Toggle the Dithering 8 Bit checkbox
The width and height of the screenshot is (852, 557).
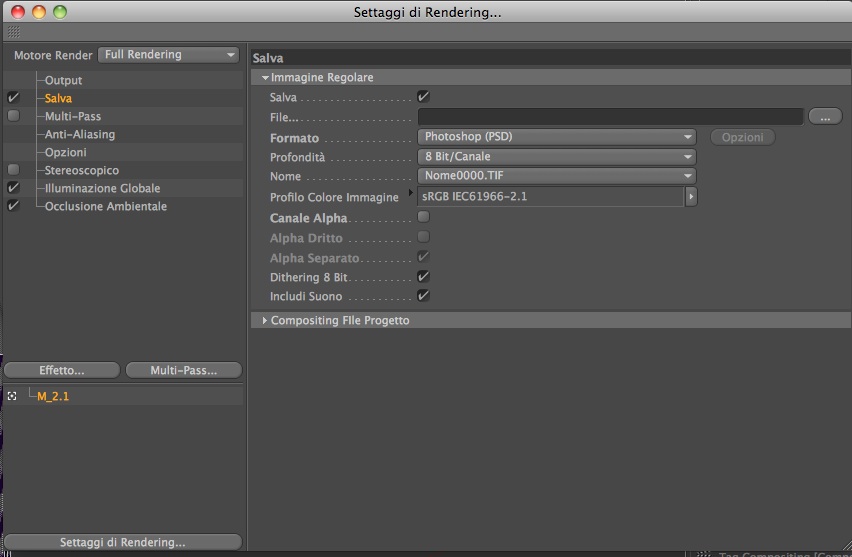(423, 277)
